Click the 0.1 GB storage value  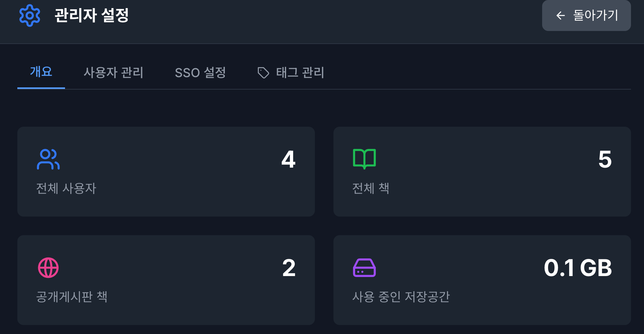pos(578,268)
